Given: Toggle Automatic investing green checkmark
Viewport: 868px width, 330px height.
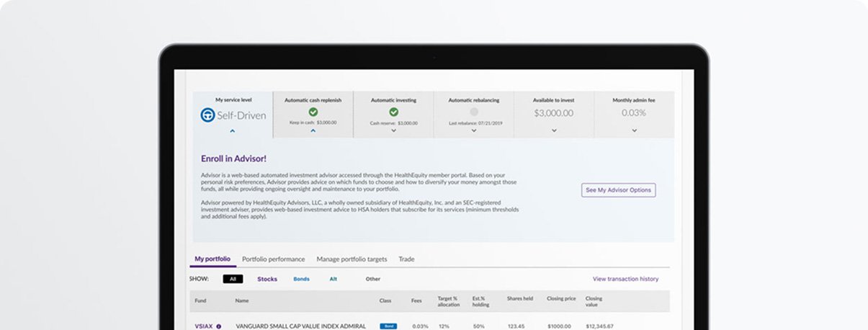Looking at the screenshot, I should (x=393, y=112).
